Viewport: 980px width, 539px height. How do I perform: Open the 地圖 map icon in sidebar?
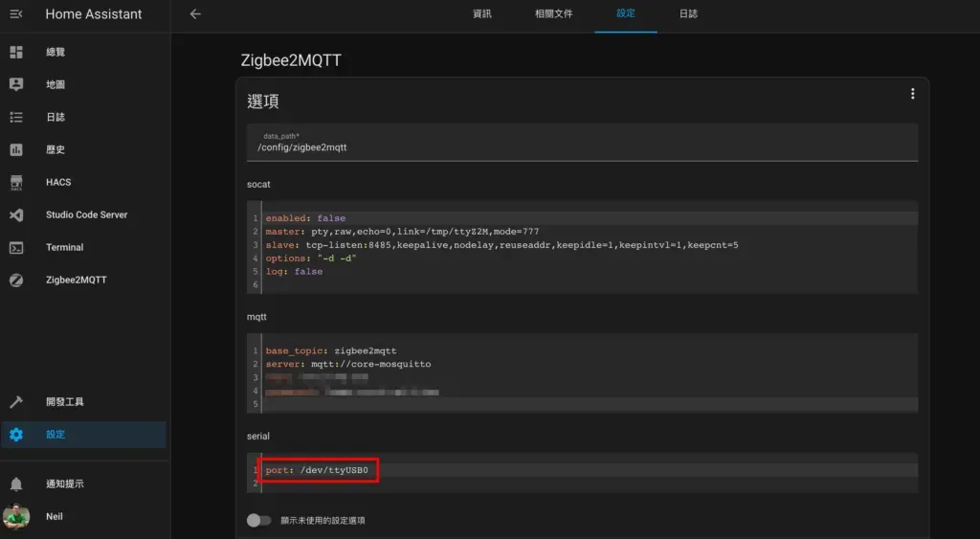pos(16,84)
